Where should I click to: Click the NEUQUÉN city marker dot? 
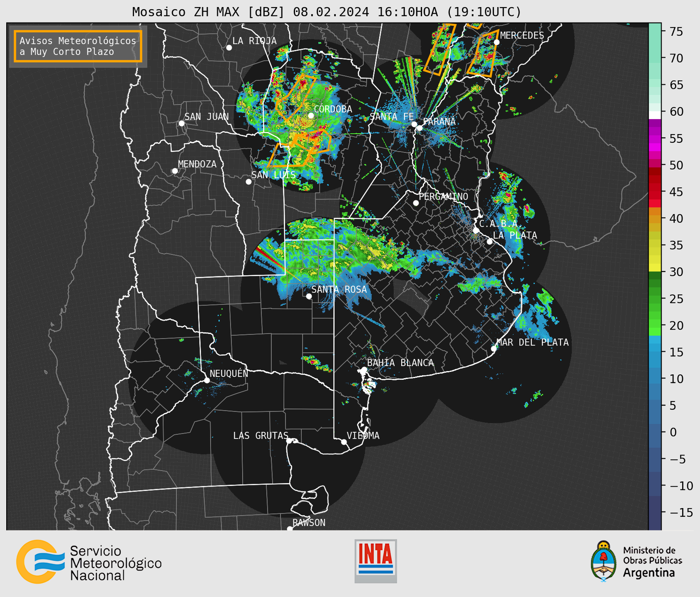click(x=207, y=380)
